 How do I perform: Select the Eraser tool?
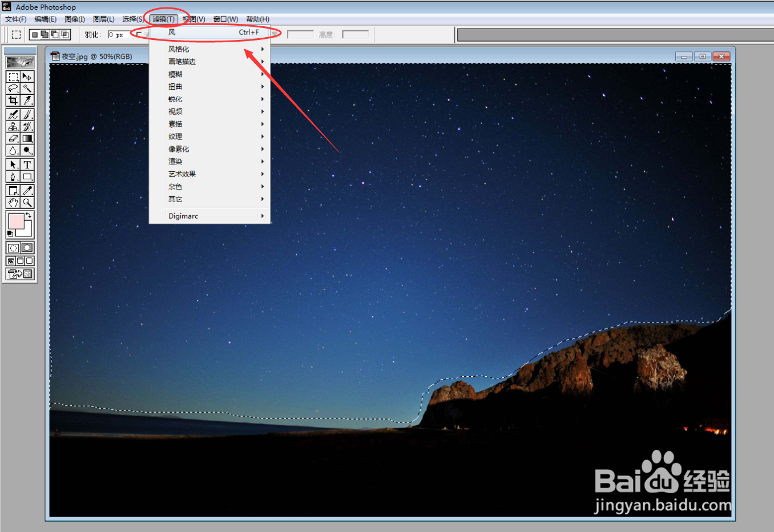(13, 139)
